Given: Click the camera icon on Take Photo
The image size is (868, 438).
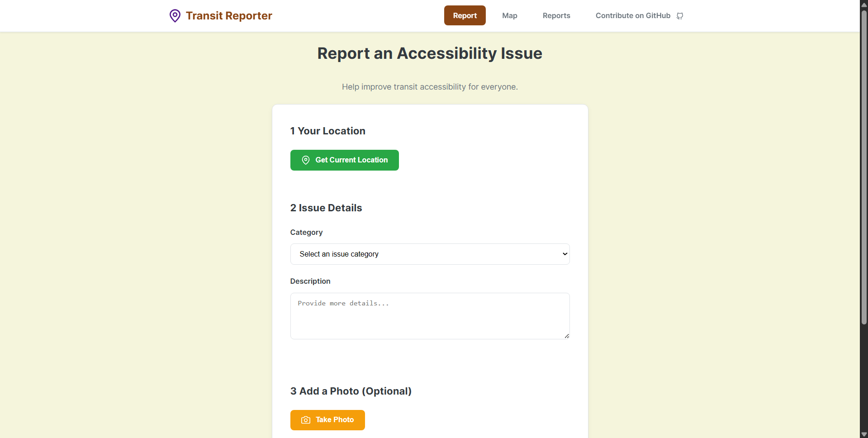Looking at the screenshot, I should (x=306, y=420).
